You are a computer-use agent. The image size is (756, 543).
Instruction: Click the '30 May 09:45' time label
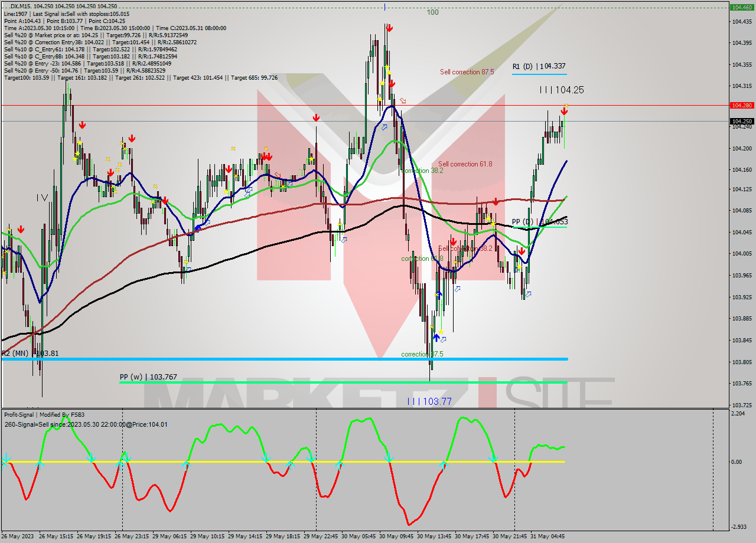(x=396, y=537)
